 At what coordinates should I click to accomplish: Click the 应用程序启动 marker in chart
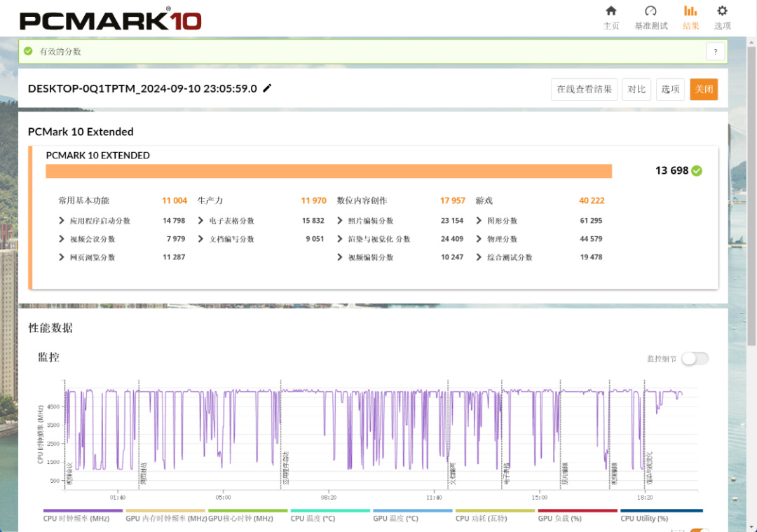pyautogui.click(x=286, y=468)
